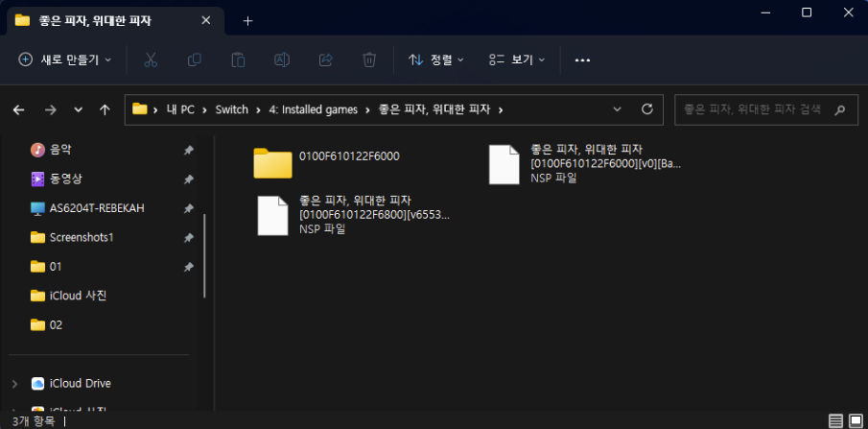Open the three-dot more options menu
Screen dimensions: 868x429
point(582,60)
